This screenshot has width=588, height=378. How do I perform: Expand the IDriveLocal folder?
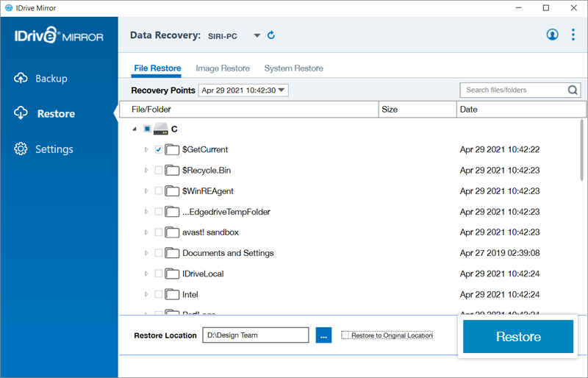pyautogui.click(x=146, y=274)
